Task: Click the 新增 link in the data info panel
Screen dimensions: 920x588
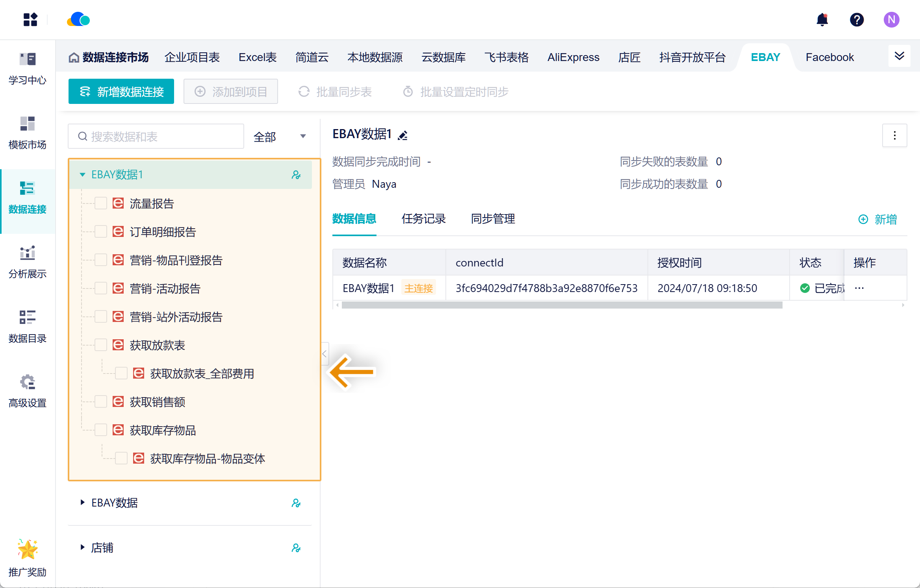Action: point(878,219)
